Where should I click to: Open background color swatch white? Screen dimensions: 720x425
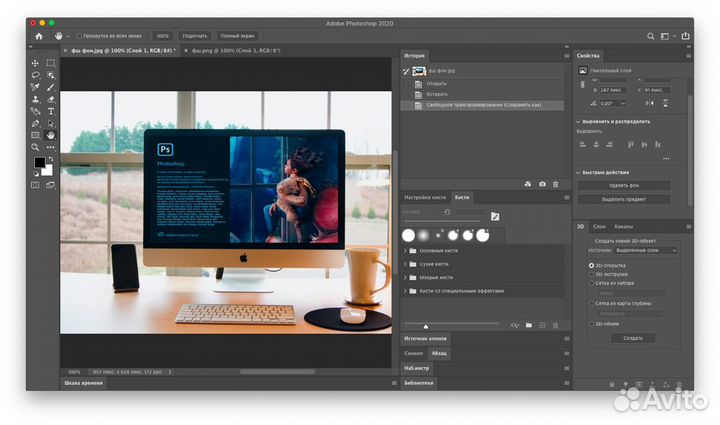pyautogui.click(x=47, y=171)
